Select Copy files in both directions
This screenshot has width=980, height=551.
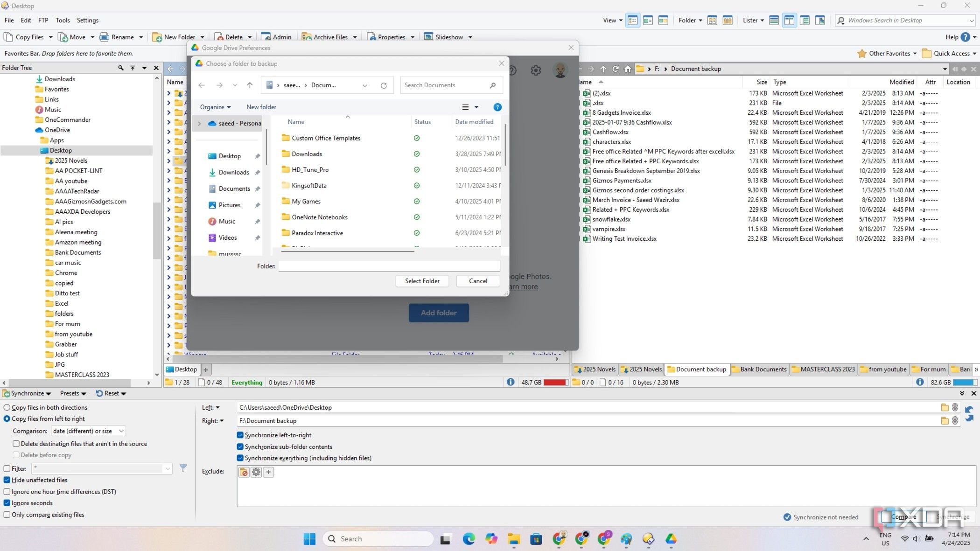coord(7,407)
